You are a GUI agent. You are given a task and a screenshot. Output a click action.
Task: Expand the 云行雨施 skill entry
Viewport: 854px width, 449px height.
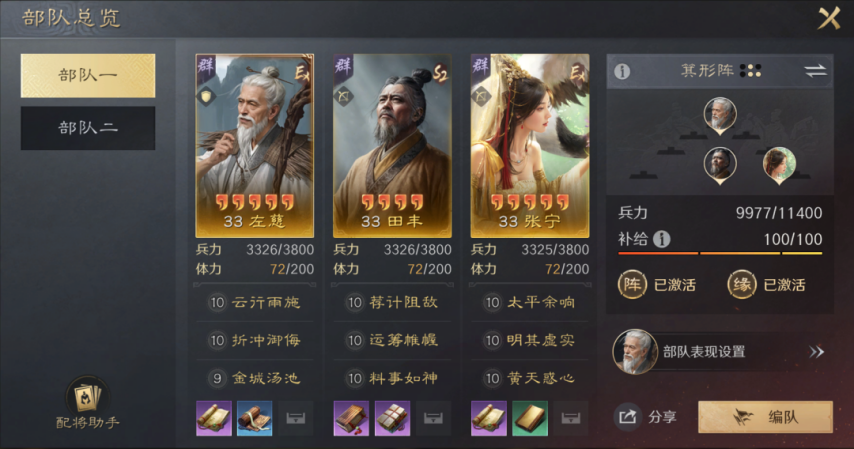[254, 302]
